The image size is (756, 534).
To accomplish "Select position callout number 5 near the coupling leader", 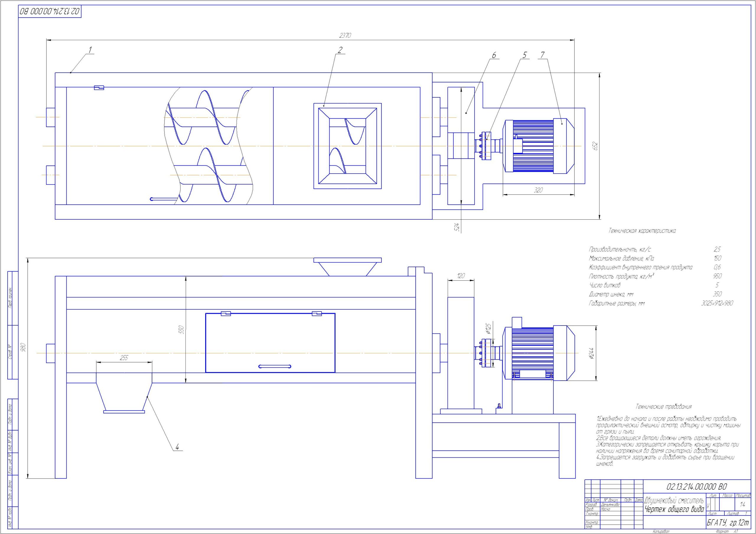I will click(x=525, y=55).
